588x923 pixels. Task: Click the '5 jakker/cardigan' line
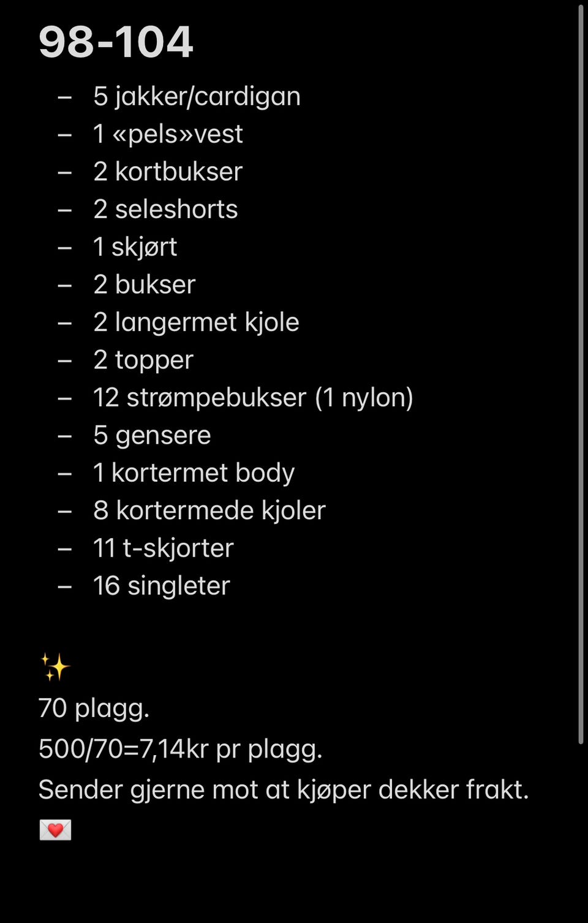(x=197, y=97)
